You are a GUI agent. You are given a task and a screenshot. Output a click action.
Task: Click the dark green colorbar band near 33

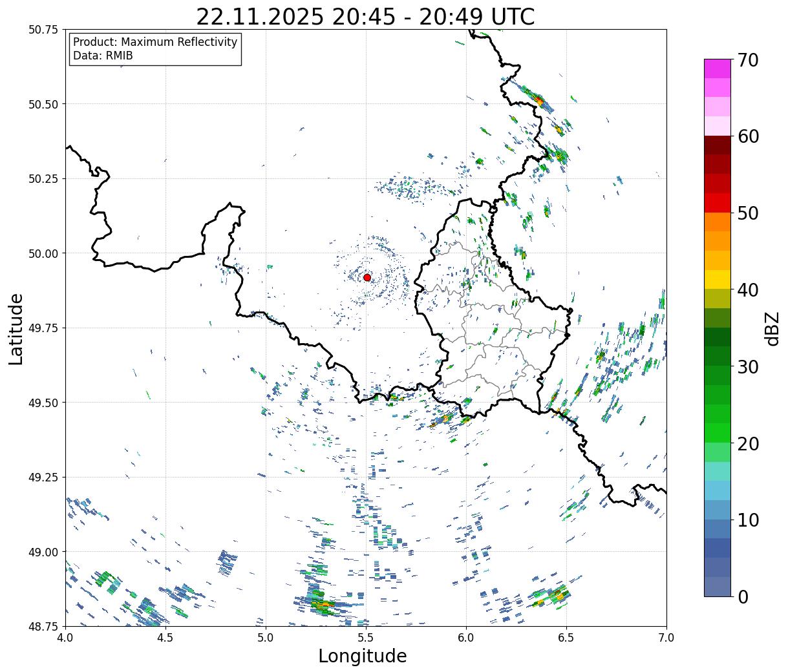point(718,337)
